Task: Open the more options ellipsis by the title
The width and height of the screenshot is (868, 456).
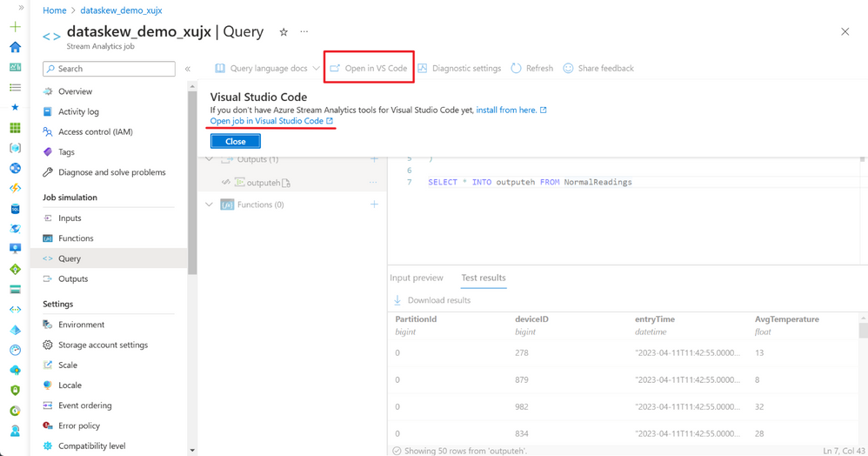Action: (304, 31)
